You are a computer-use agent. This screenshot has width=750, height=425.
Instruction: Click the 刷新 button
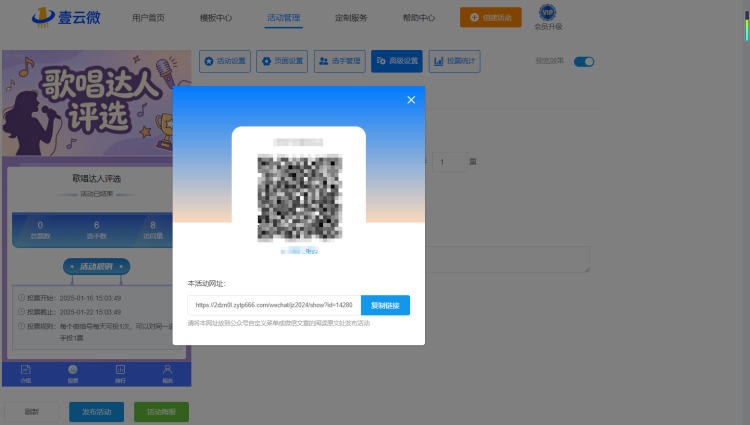[x=32, y=412]
